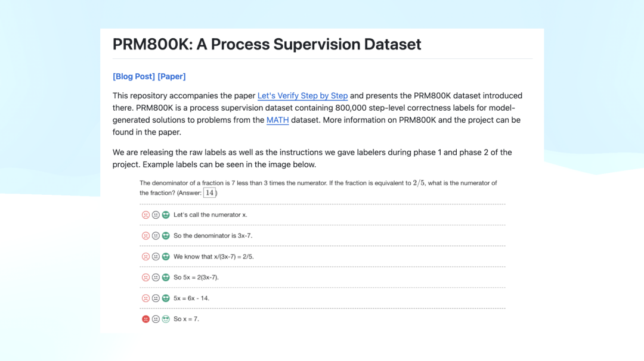
Task: Click green happy face for 'We know that x/(3x-7)'
Action: 166,257
